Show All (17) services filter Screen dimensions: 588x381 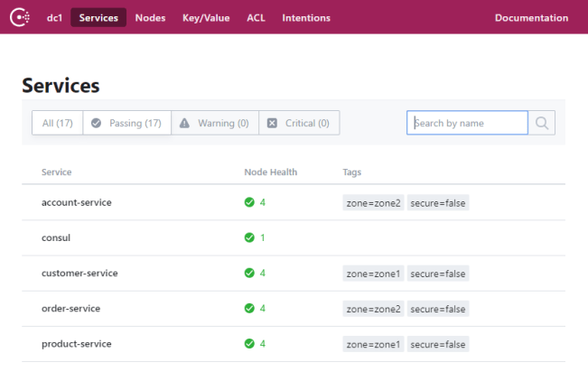(x=58, y=123)
